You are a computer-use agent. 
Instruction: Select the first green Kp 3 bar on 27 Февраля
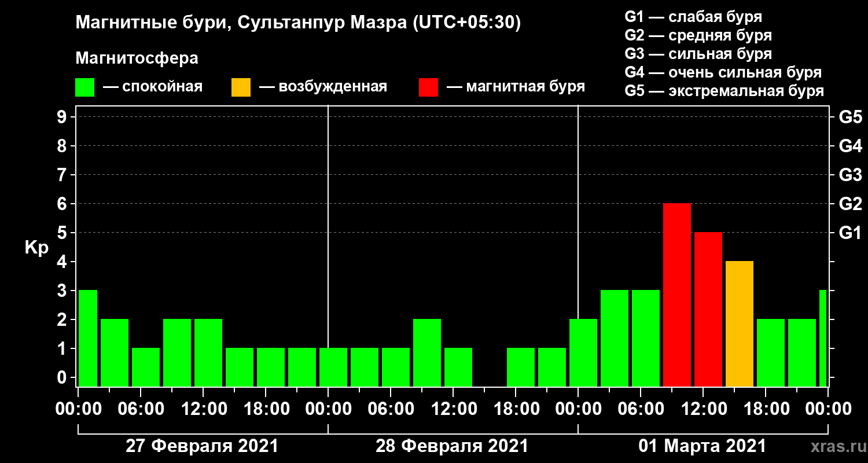tap(88, 339)
